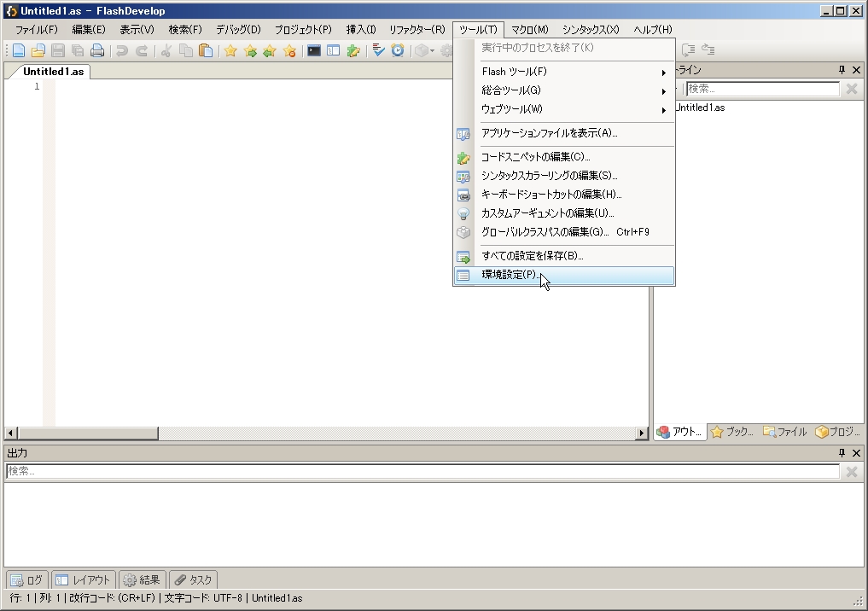Open the デバッグ(D) menu
868x611 pixels.
(238, 29)
